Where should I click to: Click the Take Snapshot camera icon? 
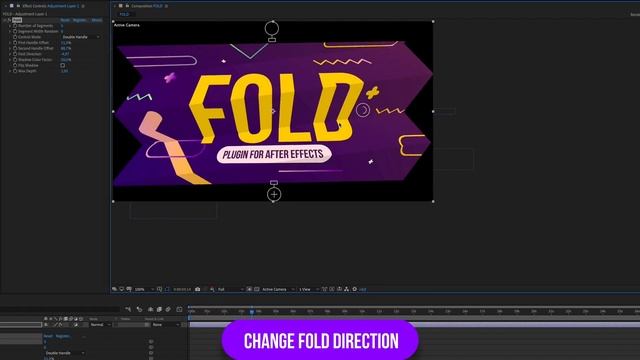tap(198, 289)
